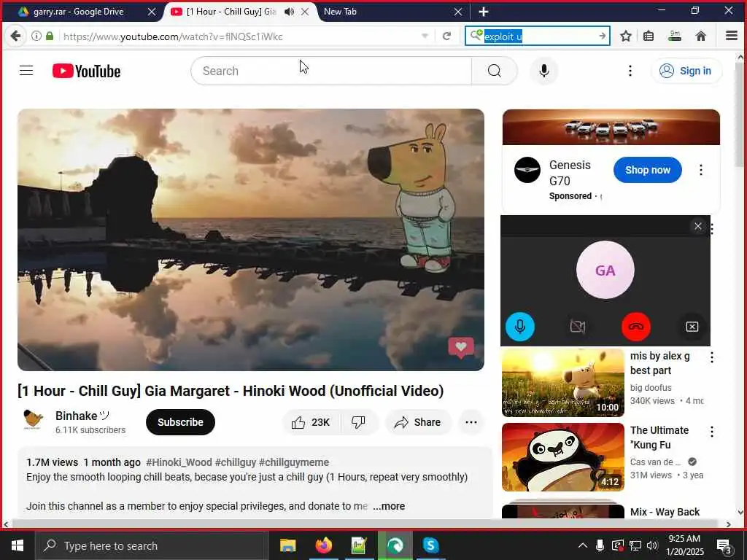Click the Chill Guy video player
Viewport: 747px width, 560px height.
[251, 239]
